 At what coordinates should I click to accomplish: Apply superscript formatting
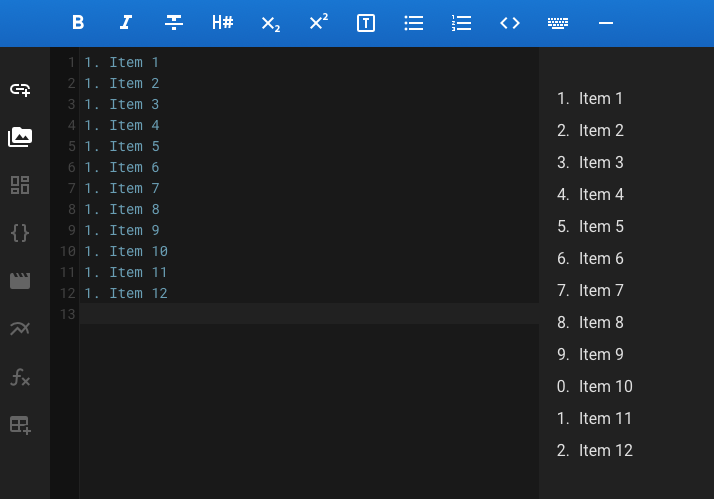point(318,21)
